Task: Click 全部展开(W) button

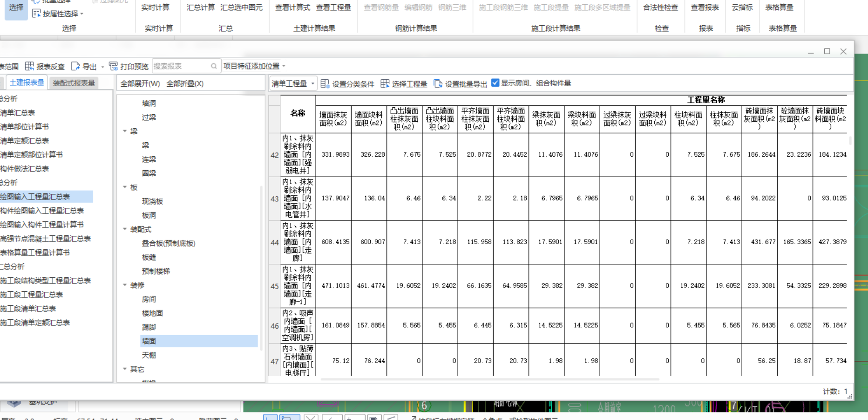Action: [x=140, y=83]
